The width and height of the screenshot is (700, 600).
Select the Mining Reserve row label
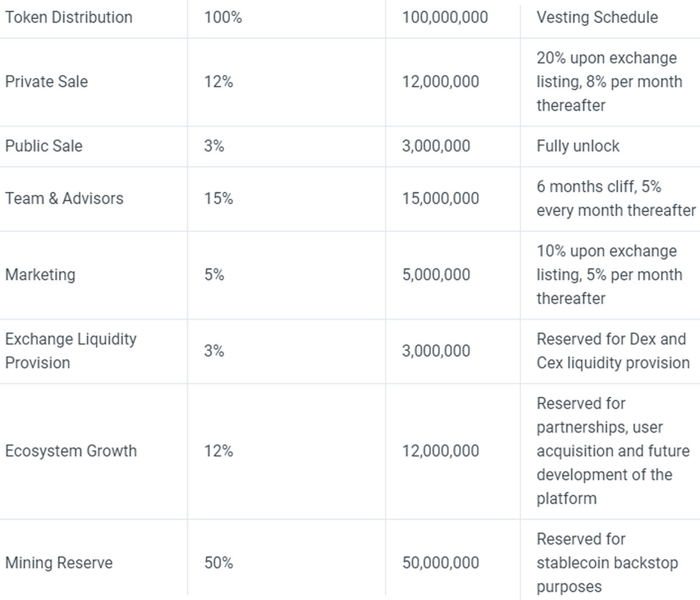pos(59,563)
